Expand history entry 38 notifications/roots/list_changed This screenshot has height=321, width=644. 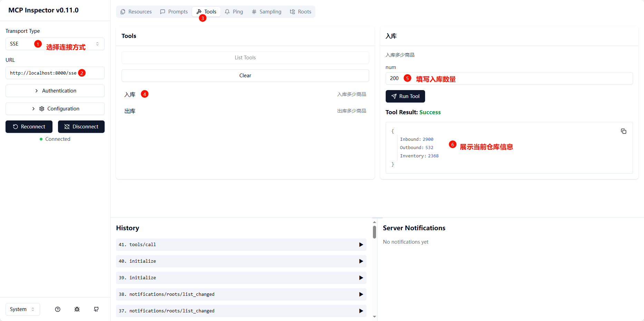(x=241, y=294)
